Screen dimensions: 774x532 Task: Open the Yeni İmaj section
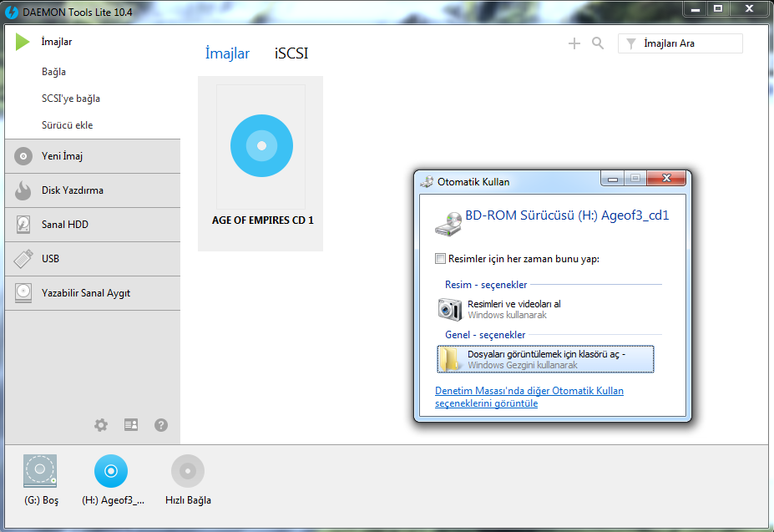[x=93, y=156]
